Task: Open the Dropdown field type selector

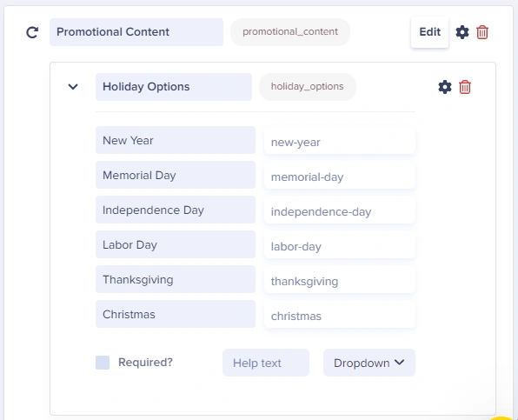Action: click(x=369, y=363)
